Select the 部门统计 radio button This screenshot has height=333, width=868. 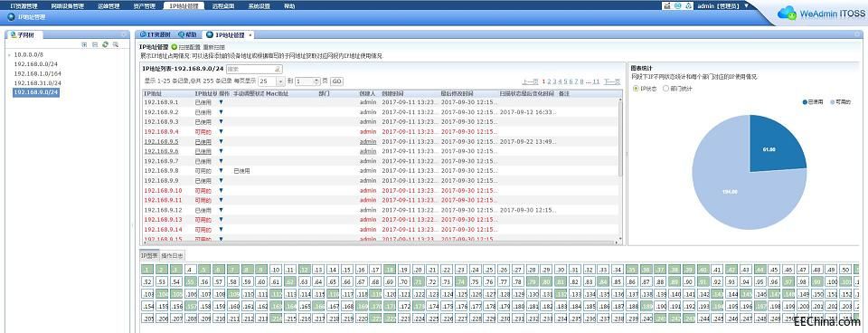tap(666, 89)
